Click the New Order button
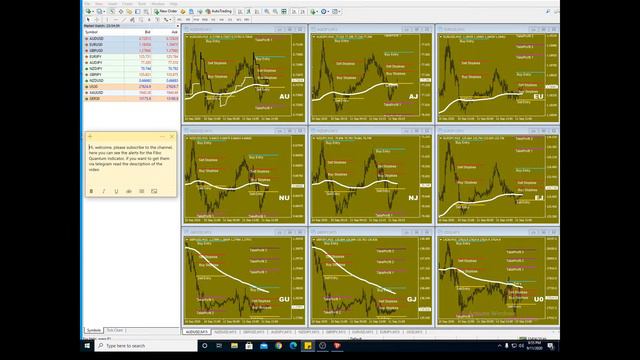The width and height of the screenshot is (640, 360). (x=165, y=11)
